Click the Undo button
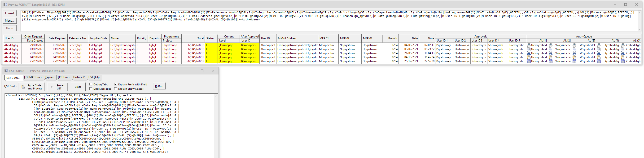644x158 pixels. pyautogui.click(x=10, y=28)
